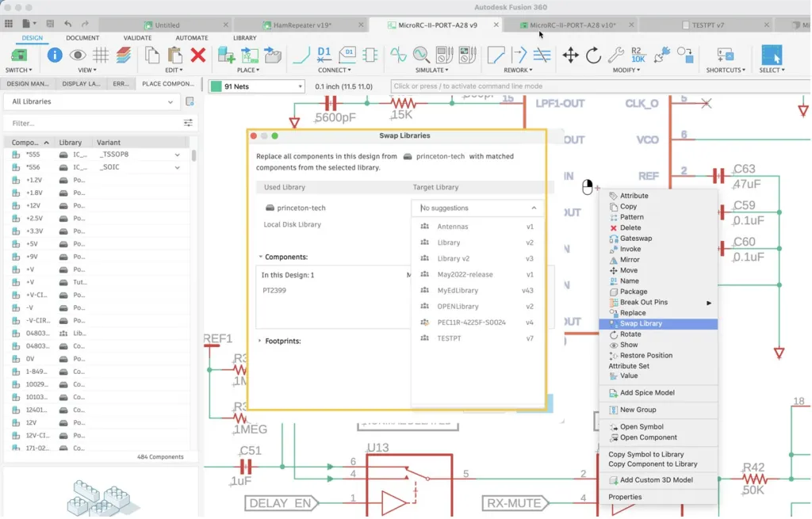812x519 pixels.
Task: Open the SWITCH dropdown menu
Action: (19, 70)
